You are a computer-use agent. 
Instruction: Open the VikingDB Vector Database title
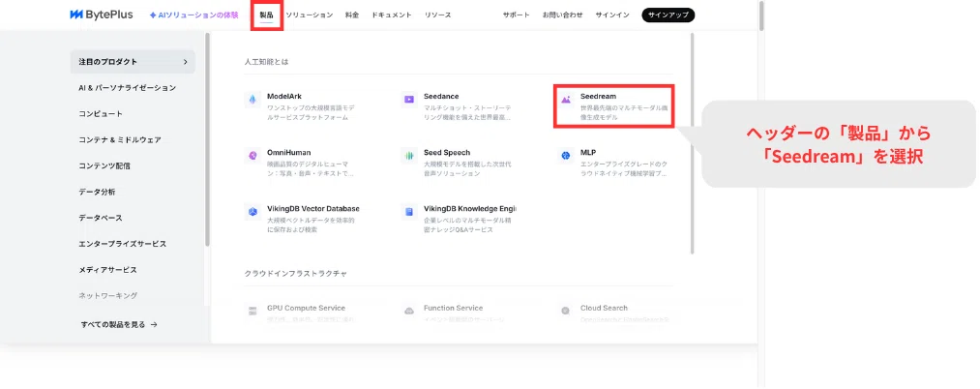(x=313, y=209)
